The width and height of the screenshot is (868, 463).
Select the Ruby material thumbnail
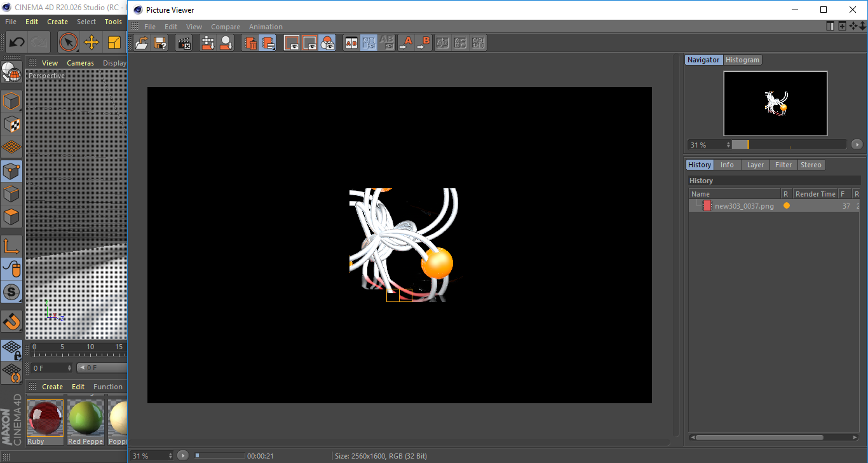click(x=45, y=418)
